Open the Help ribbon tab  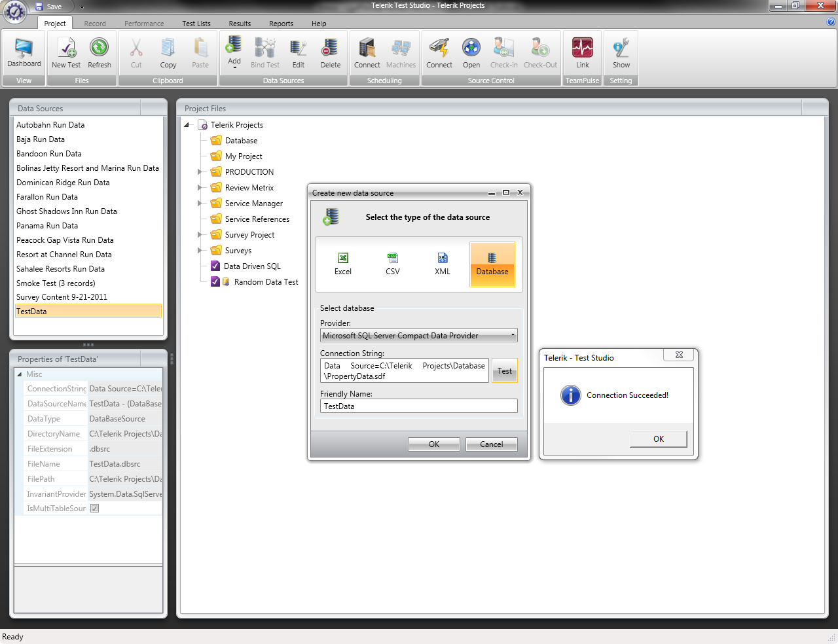pyautogui.click(x=319, y=24)
